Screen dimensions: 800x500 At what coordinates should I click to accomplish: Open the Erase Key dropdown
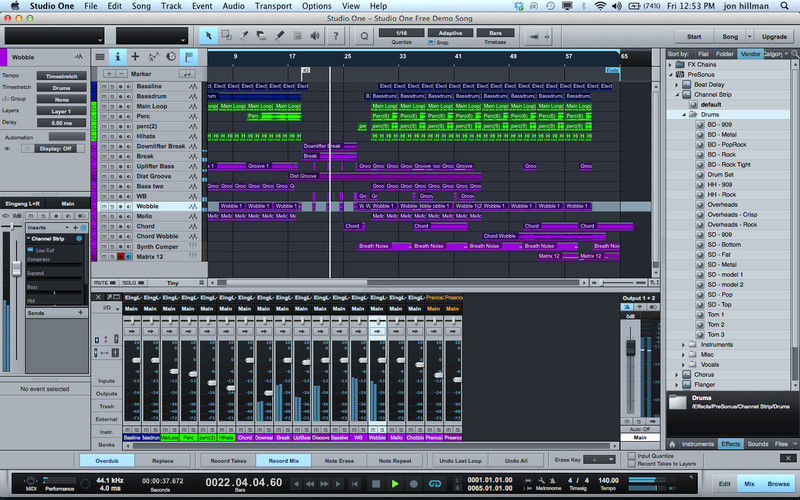click(599, 460)
